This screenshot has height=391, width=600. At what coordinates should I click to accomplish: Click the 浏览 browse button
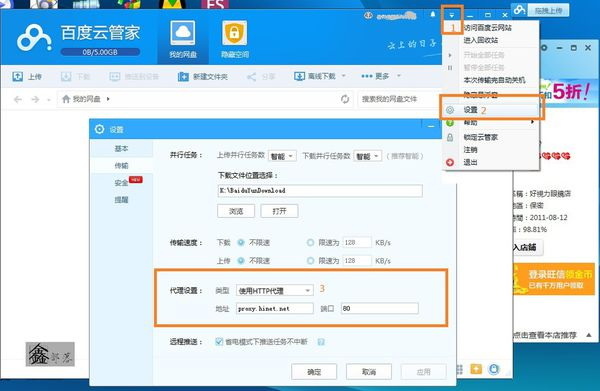tap(236, 211)
